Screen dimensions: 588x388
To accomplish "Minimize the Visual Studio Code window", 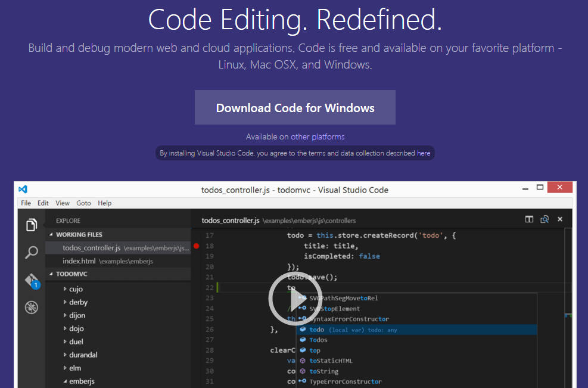I will (x=525, y=188).
